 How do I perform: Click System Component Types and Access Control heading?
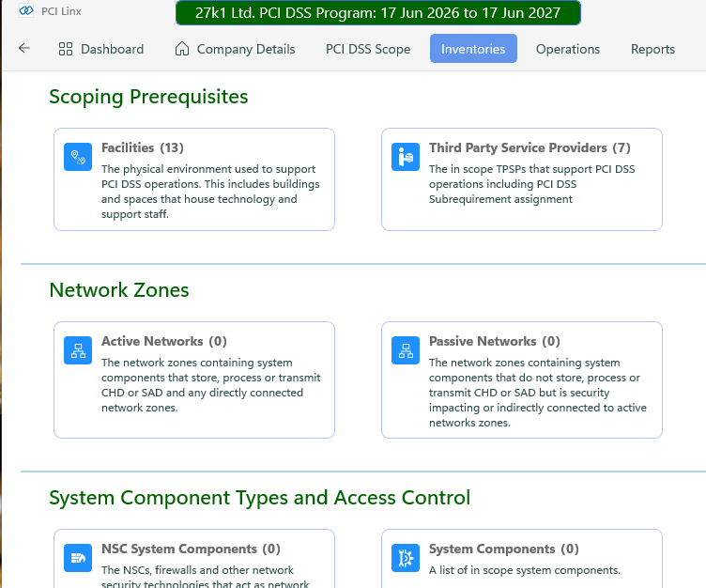(x=260, y=498)
